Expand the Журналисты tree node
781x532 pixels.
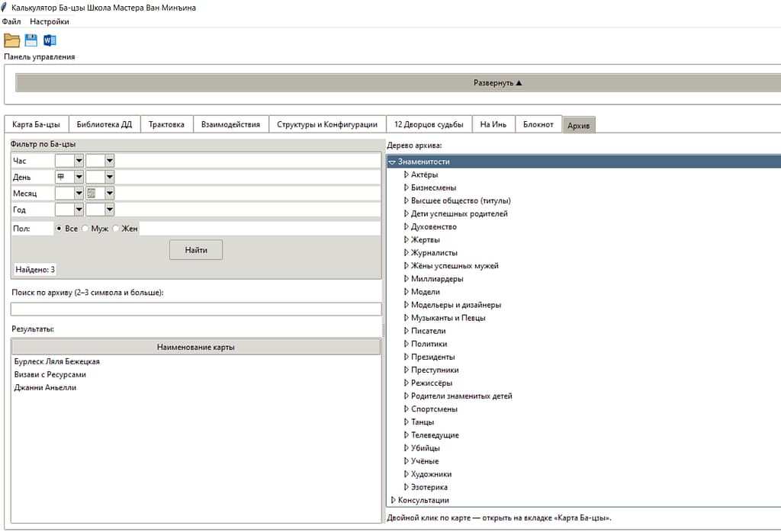pos(407,252)
